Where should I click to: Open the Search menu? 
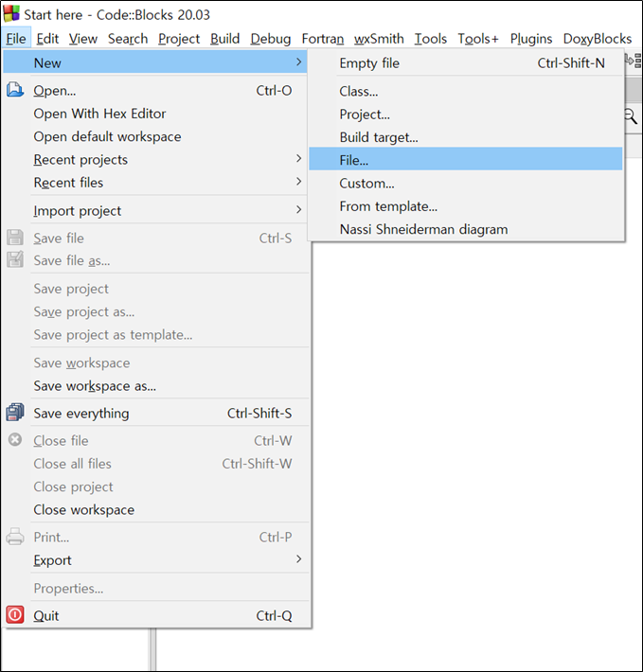128,39
